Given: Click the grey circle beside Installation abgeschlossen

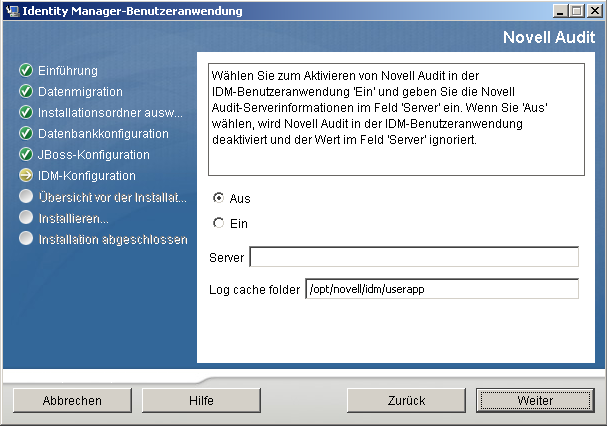Looking at the screenshot, I should pyautogui.click(x=26, y=238).
